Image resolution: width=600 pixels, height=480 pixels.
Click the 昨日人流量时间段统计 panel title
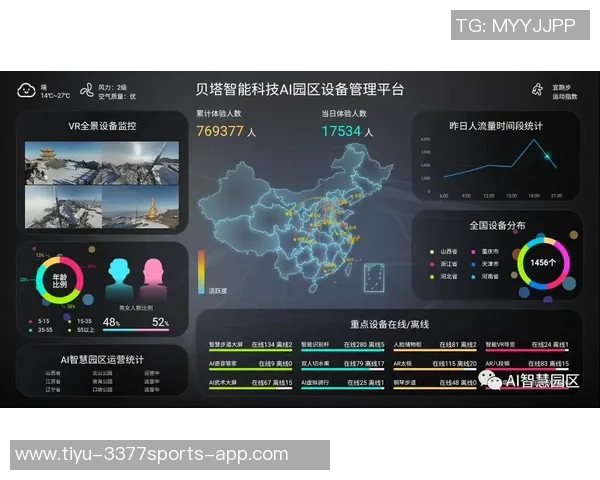(x=496, y=126)
